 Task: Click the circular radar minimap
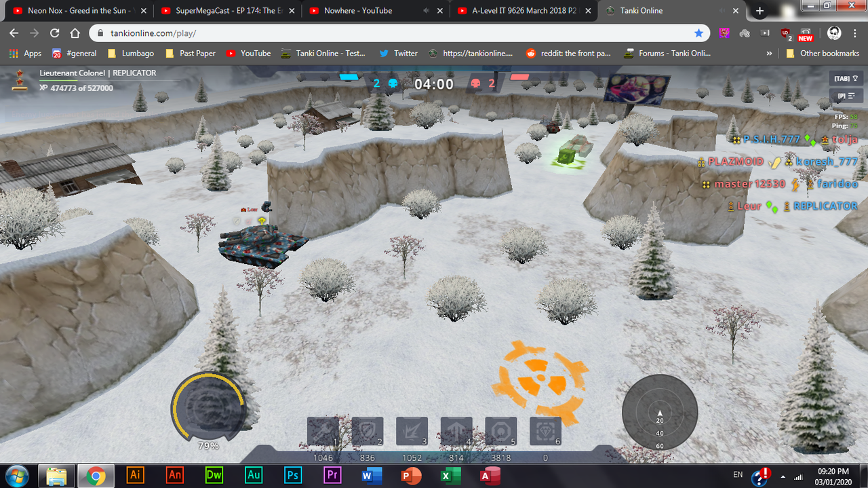click(x=660, y=412)
